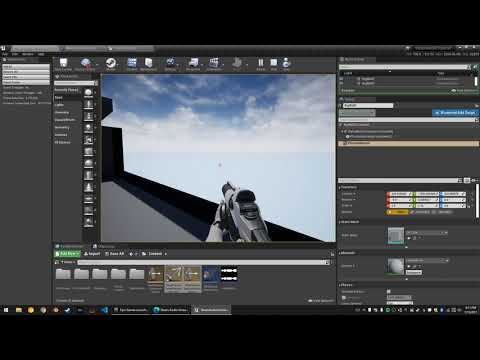
Task: Open World Outliner View Options
Action: 465,91
